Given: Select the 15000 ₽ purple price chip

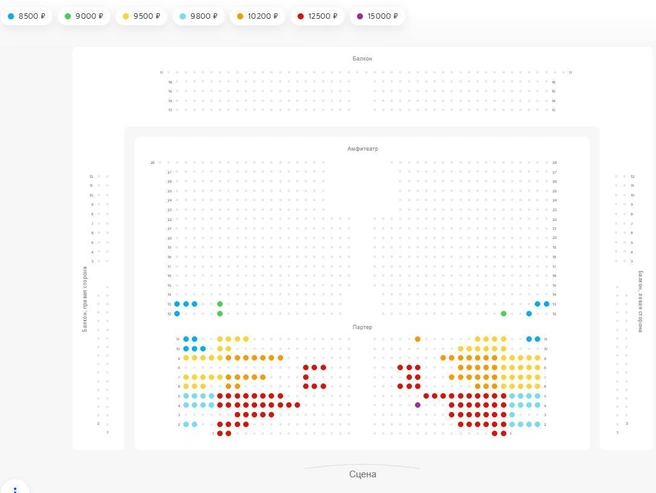Looking at the screenshot, I should coord(377,16).
